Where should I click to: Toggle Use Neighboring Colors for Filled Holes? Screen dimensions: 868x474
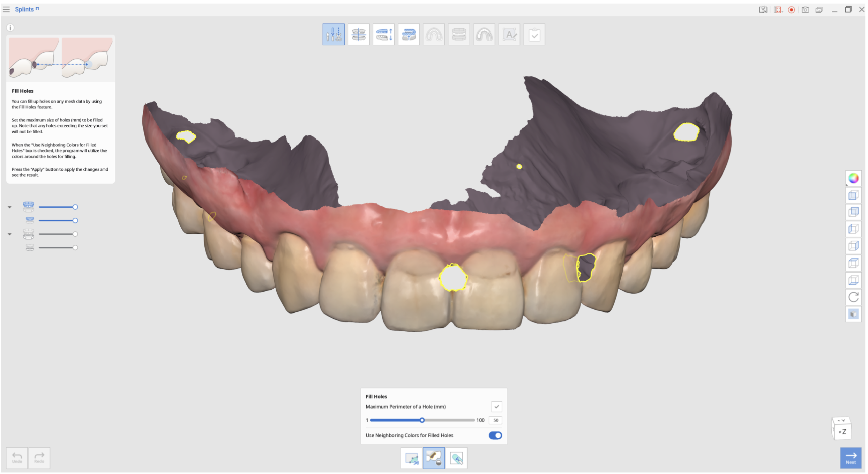495,435
